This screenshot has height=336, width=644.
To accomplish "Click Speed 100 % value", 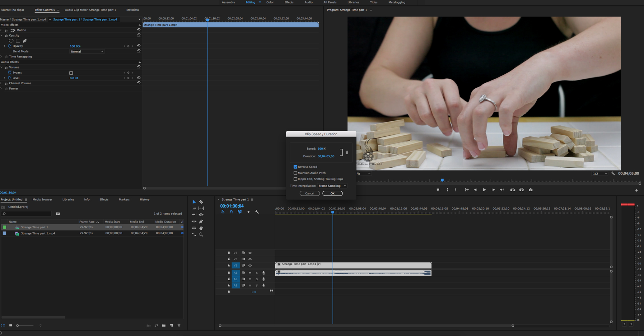I will 322,149.
